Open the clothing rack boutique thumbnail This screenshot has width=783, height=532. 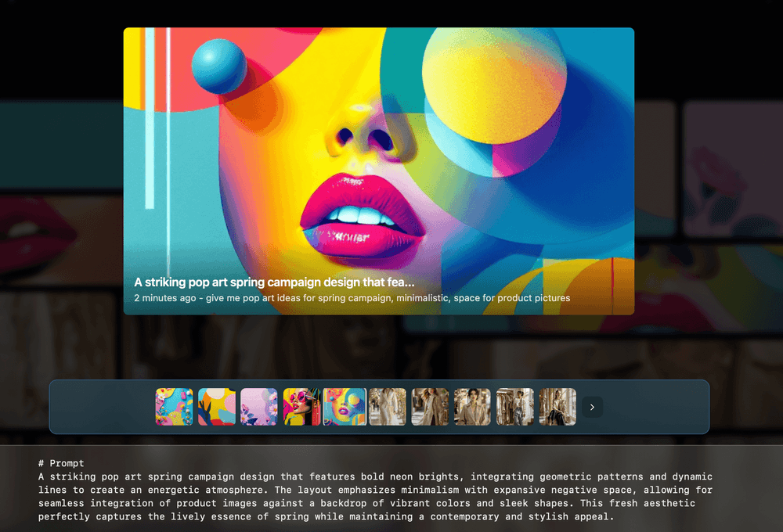(x=514, y=407)
